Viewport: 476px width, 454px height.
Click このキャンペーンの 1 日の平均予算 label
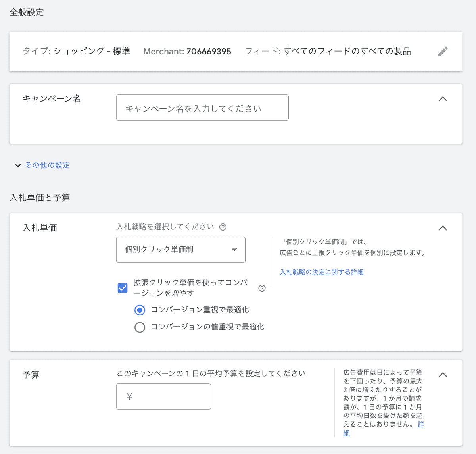211,373
